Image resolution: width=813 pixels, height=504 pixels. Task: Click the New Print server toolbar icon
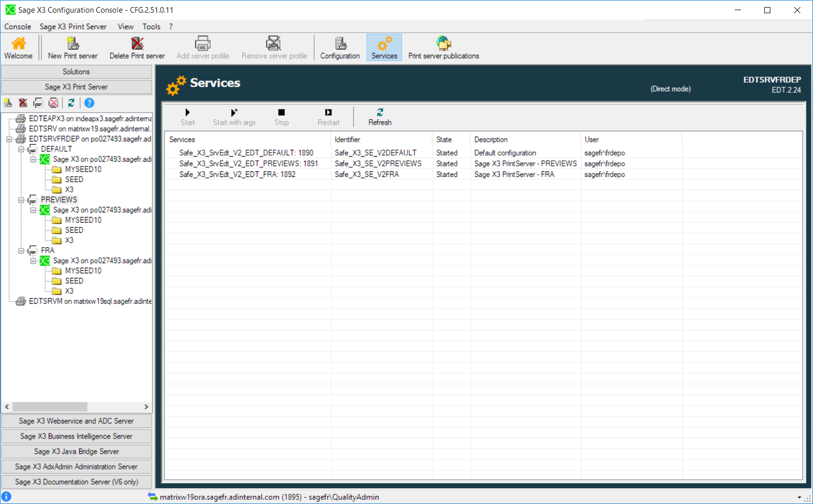click(73, 47)
